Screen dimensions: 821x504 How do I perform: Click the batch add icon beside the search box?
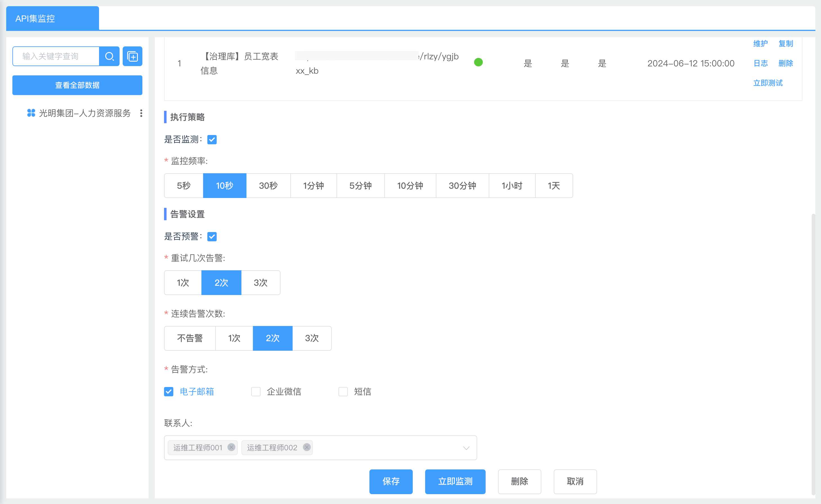point(133,56)
